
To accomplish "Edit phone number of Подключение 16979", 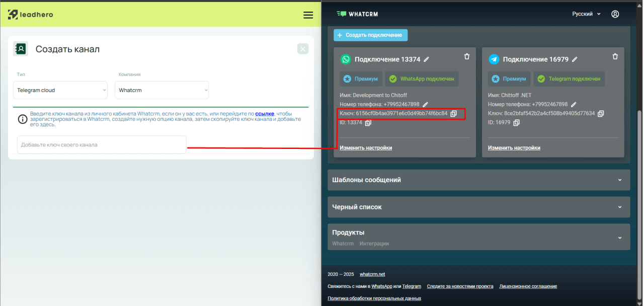I will [x=574, y=104].
